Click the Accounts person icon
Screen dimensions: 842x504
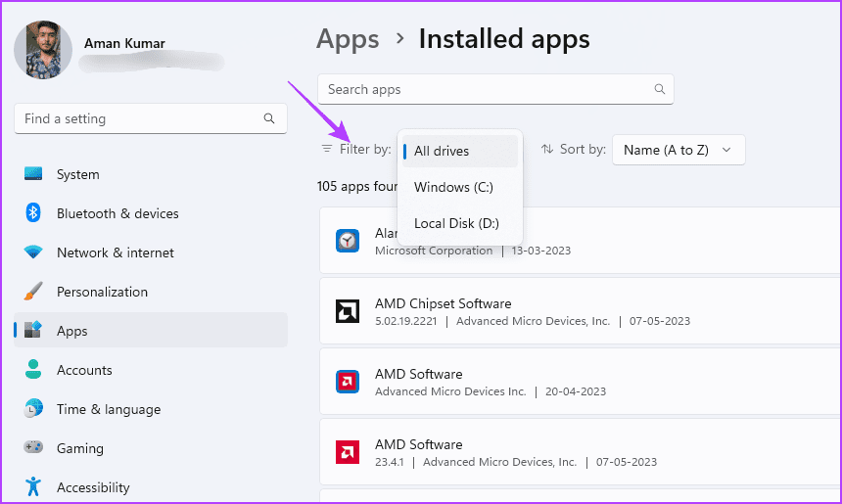click(x=33, y=369)
